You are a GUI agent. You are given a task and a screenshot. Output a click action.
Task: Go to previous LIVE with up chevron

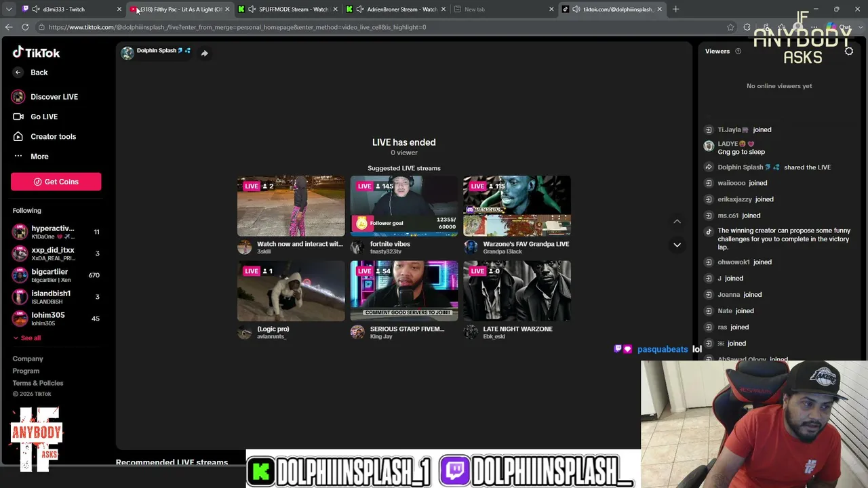point(677,222)
